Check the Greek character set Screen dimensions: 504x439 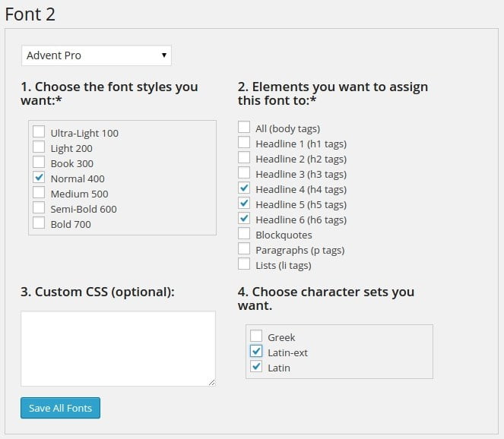tap(256, 336)
